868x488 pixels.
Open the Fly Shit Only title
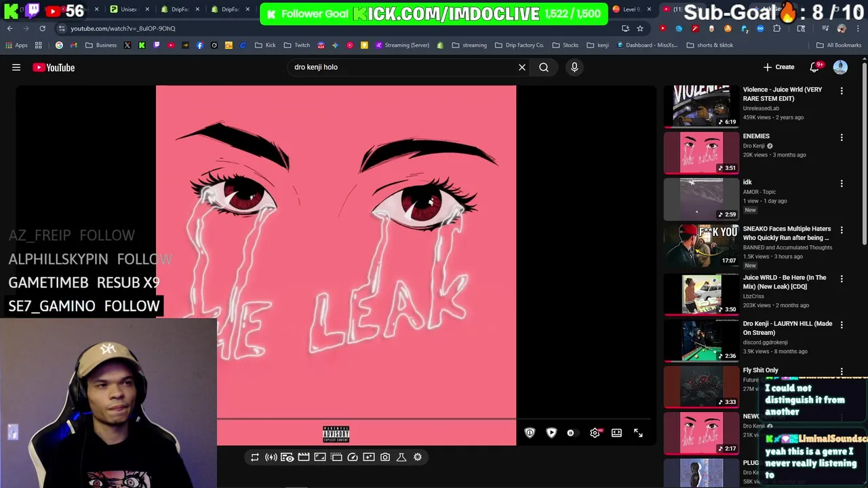[x=760, y=370]
